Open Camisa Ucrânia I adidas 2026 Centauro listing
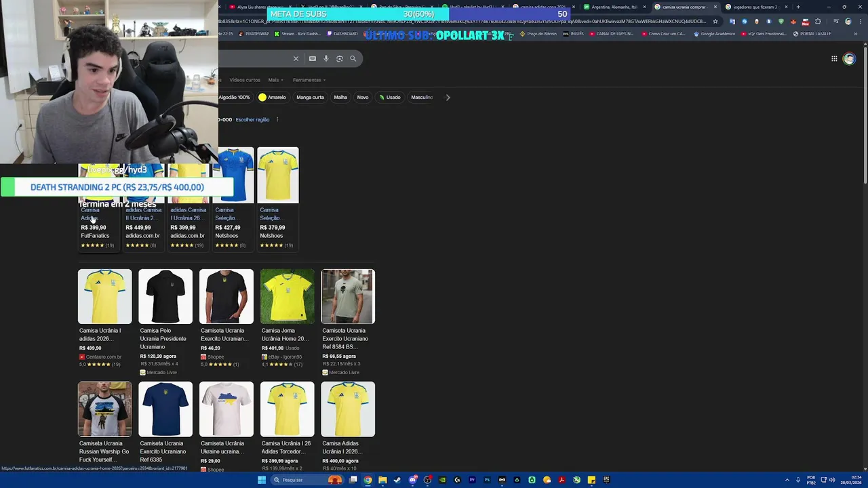The width and height of the screenshot is (868, 488). [104, 319]
